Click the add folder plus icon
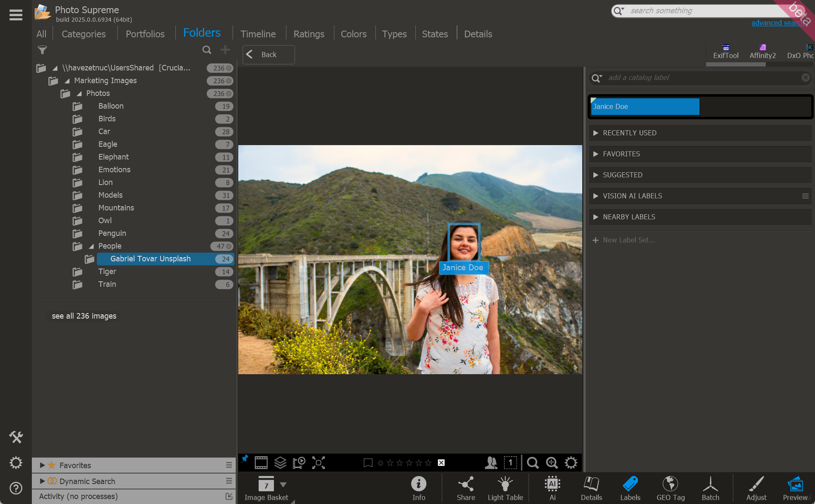Image resolution: width=815 pixels, height=504 pixels. click(225, 50)
